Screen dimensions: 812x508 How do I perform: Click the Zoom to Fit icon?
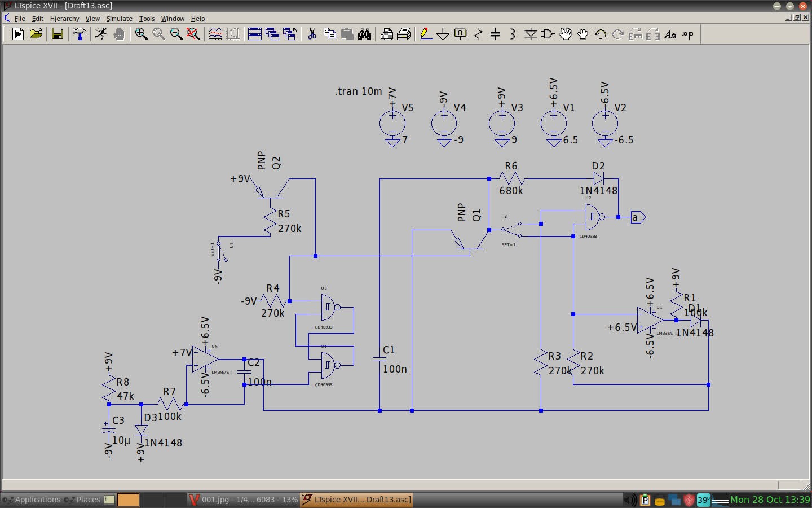[x=193, y=34]
